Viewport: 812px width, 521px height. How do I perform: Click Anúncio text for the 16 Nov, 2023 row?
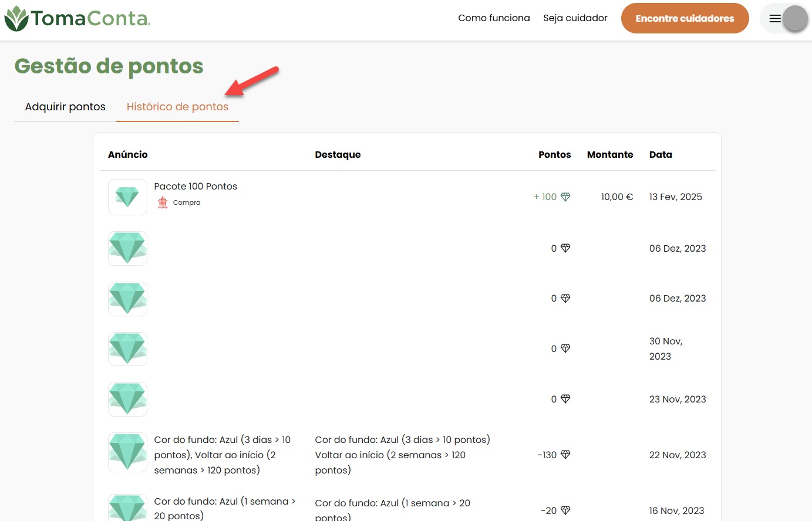(224, 508)
